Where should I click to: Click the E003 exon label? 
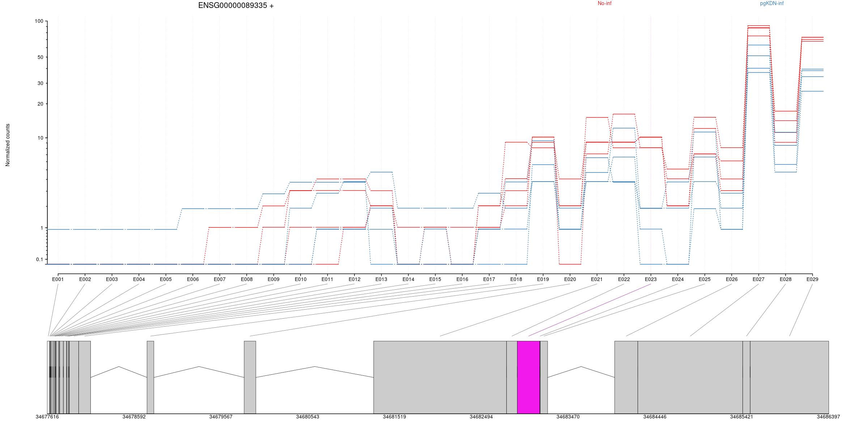(112, 279)
